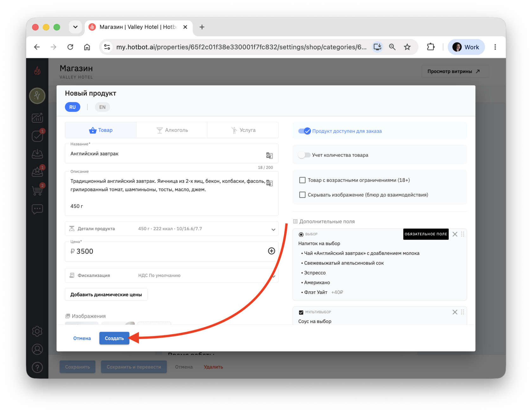Open the tab search dropdown chevron
Image resolution: width=532 pixels, height=413 pixels.
(x=75, y=27)
